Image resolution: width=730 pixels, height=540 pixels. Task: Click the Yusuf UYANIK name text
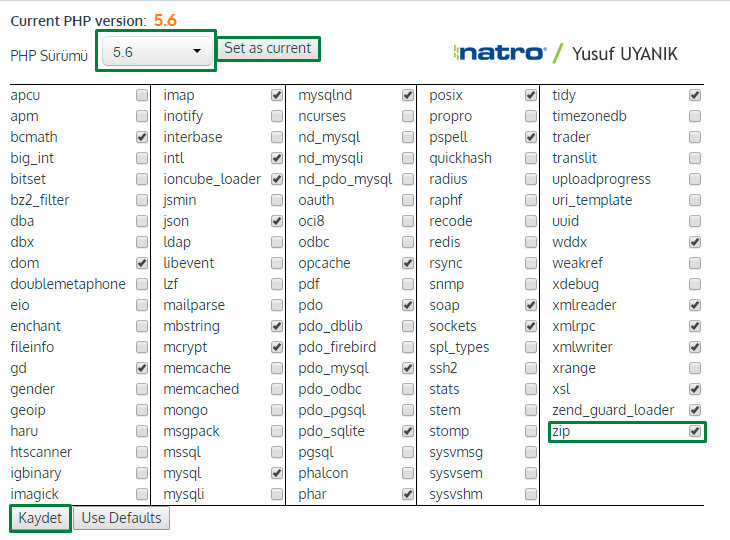[625, 54]
